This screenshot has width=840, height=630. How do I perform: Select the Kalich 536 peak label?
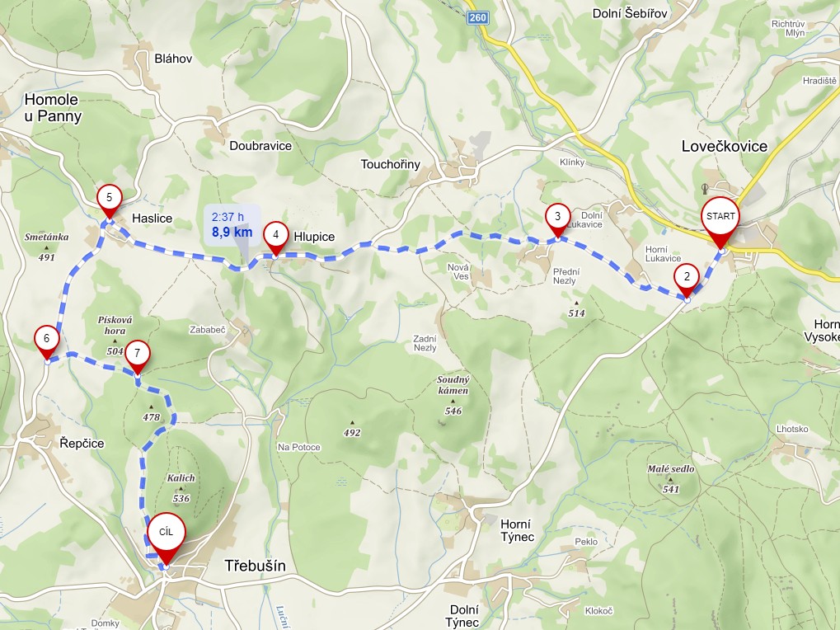(x=181, y=488)
